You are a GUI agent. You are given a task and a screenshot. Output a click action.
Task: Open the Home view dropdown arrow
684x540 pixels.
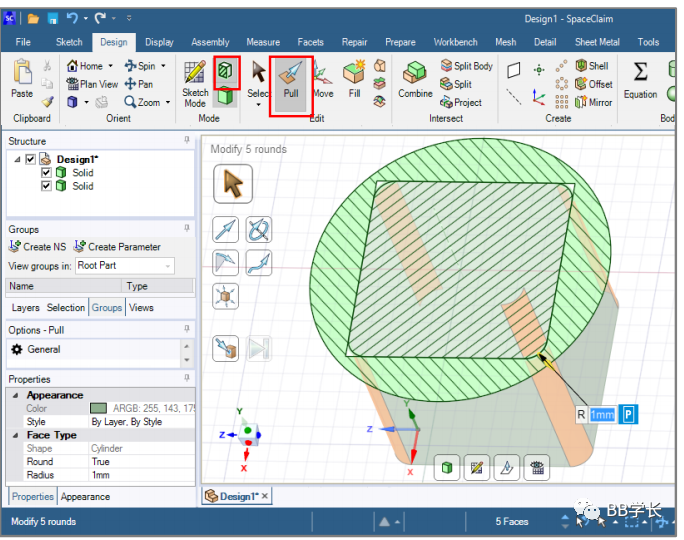click(111, 66)
